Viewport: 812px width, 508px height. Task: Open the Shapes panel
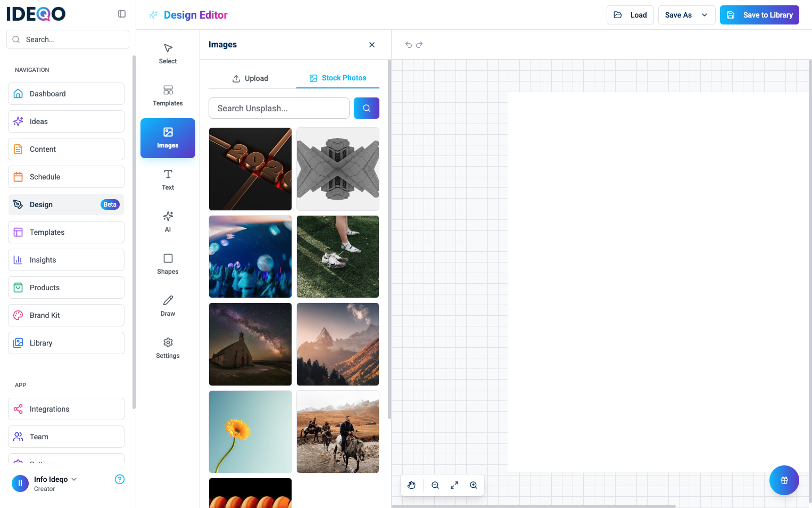click(x=168, y=263)
